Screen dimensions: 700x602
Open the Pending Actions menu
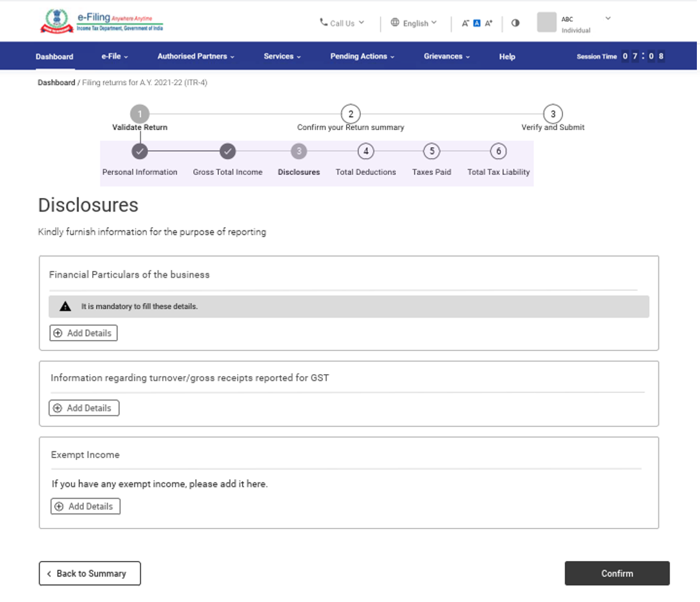(362, 56)
